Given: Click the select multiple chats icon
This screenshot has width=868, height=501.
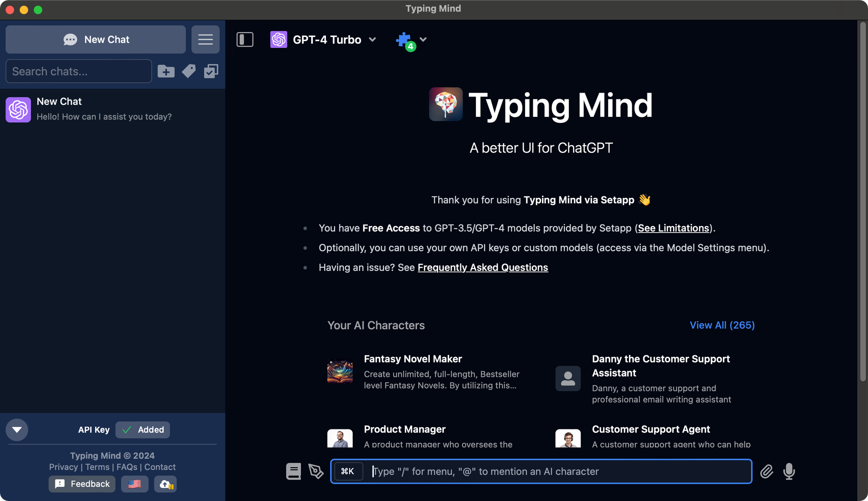Looking at the screenshot, I should [x=211, y=71].
